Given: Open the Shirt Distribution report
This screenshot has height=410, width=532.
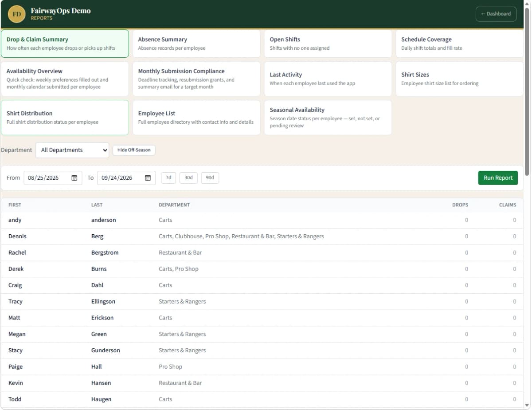Looking at the screenshot, I should click(65, 118).
